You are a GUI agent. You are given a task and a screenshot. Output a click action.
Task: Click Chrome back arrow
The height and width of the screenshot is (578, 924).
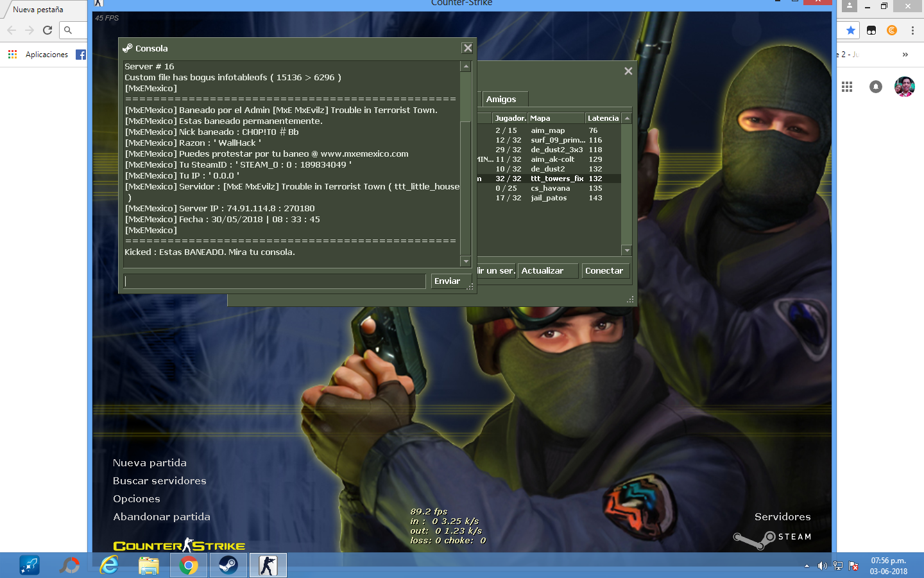pos(12,30)
